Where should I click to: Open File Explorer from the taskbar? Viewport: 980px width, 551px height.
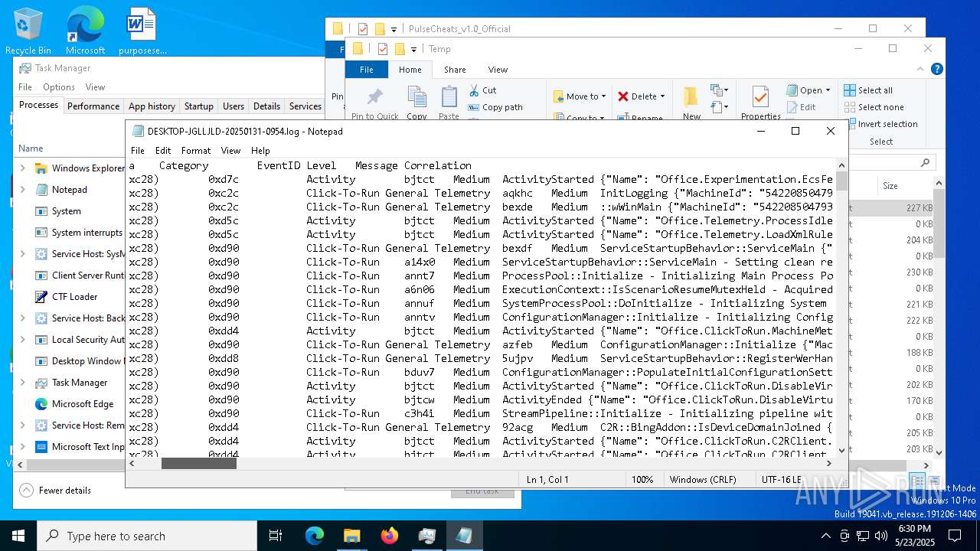tap(351, 536)
